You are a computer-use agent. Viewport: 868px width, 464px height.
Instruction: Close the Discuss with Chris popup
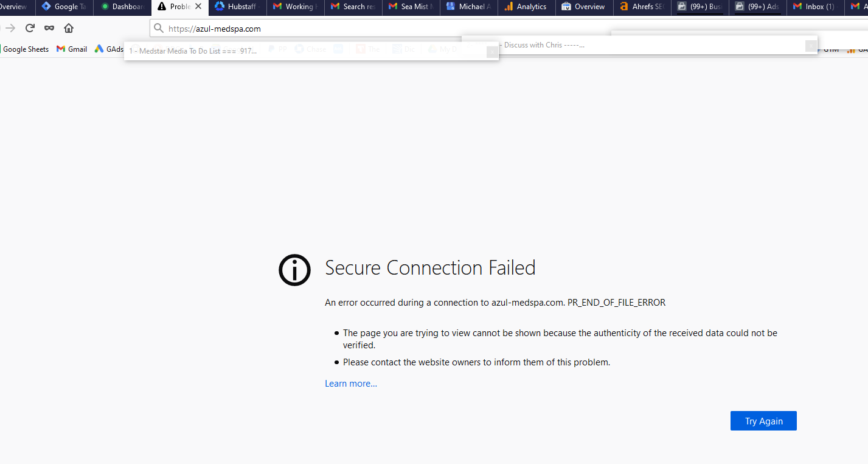(810, 46)
